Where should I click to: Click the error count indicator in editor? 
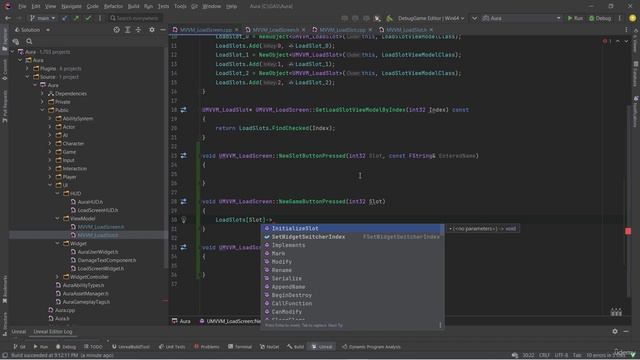(x=607, y=41)
